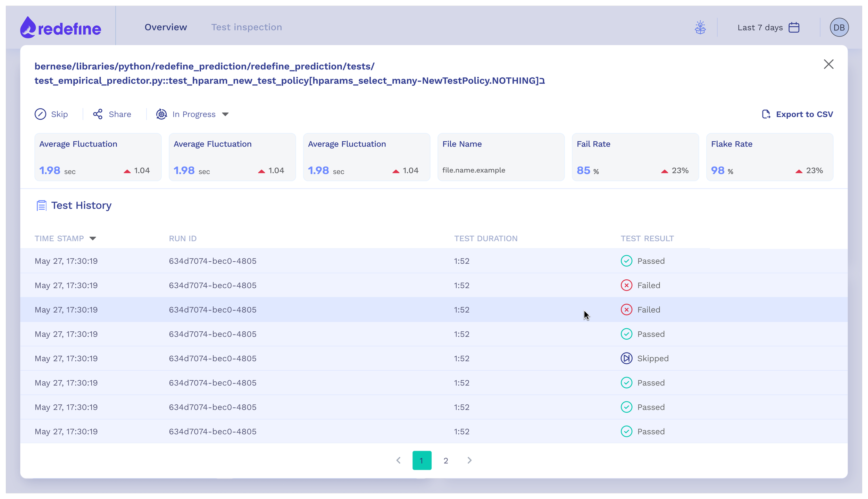This screenshot has width=868, height=499.
Task: Click the In Progress status gear icon
Action: coord(161,114)
